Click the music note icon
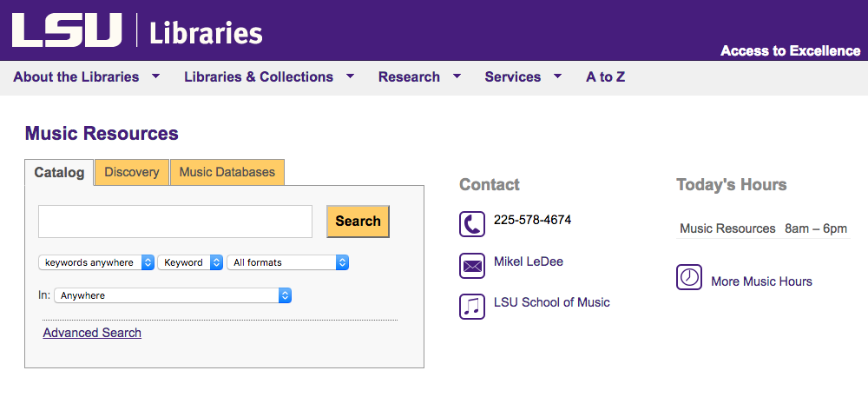Screen dimensions: 868x397 coord(471,306)
